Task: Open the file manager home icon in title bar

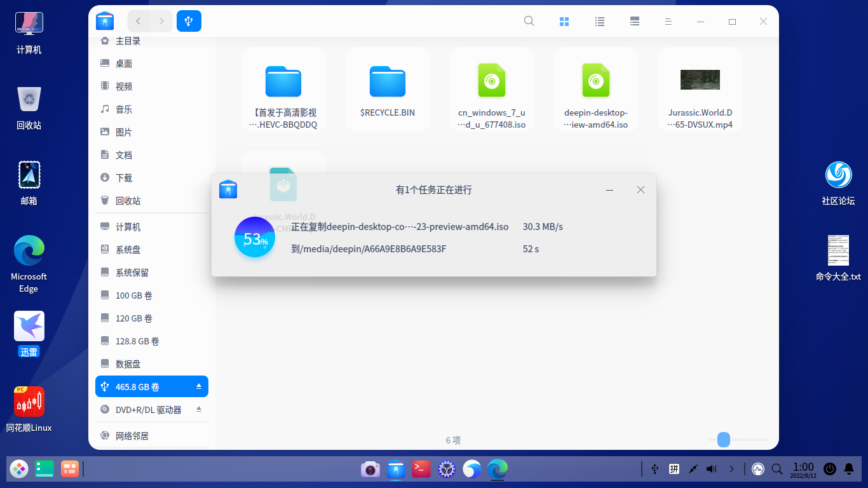Action: (105, 20)
